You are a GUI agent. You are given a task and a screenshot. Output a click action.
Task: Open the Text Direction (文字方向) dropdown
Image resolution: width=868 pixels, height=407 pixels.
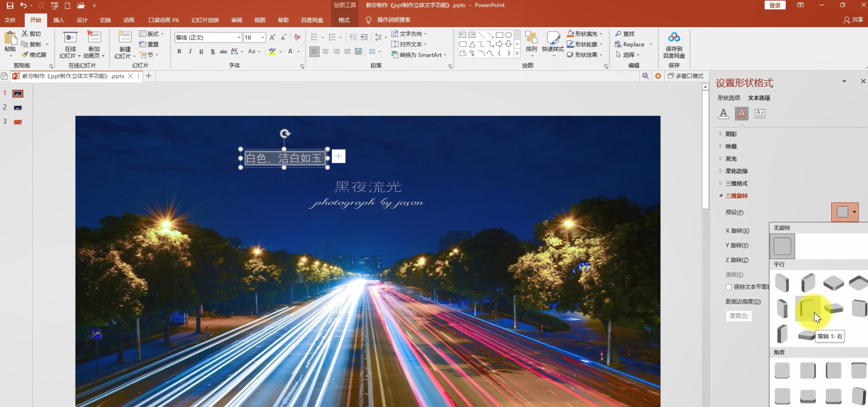click(409, 34)
